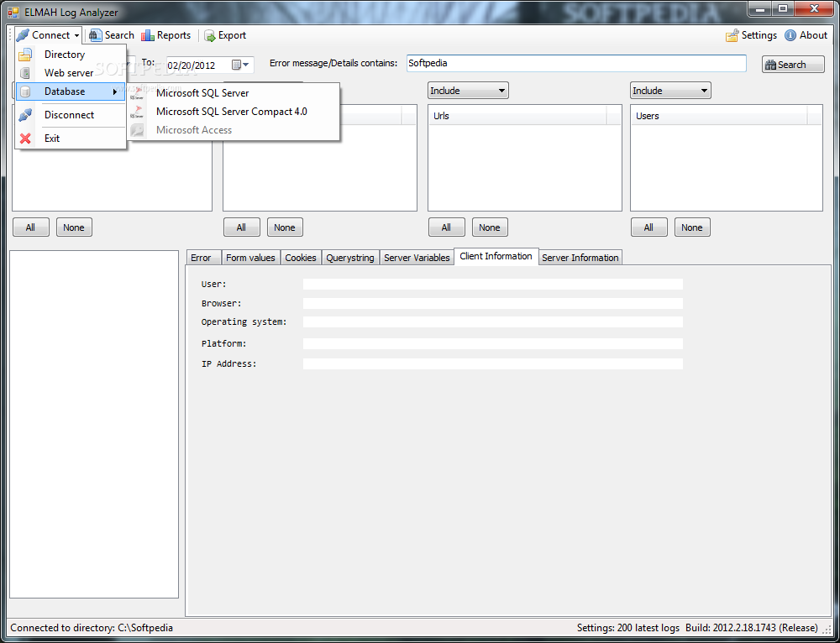This screenshot has height=643, width=840.
Task: Switch to the Cookies tab
Action: pos(301,258)
